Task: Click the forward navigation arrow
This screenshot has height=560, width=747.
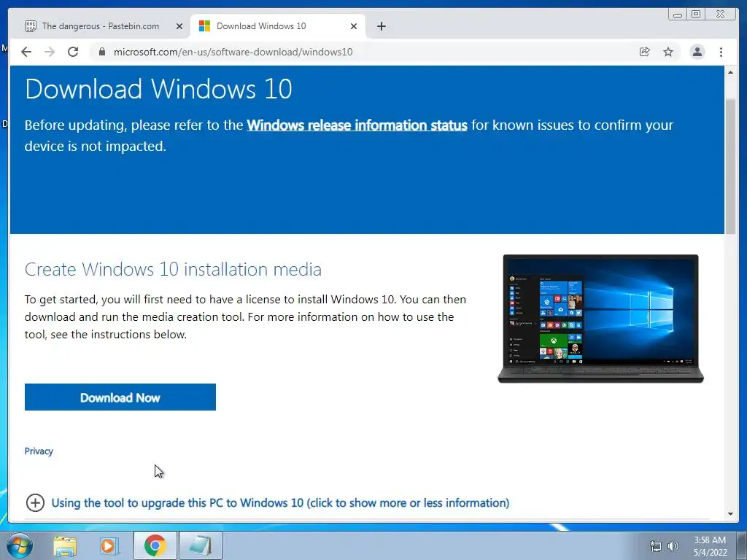Action: [x=50, y=52]
